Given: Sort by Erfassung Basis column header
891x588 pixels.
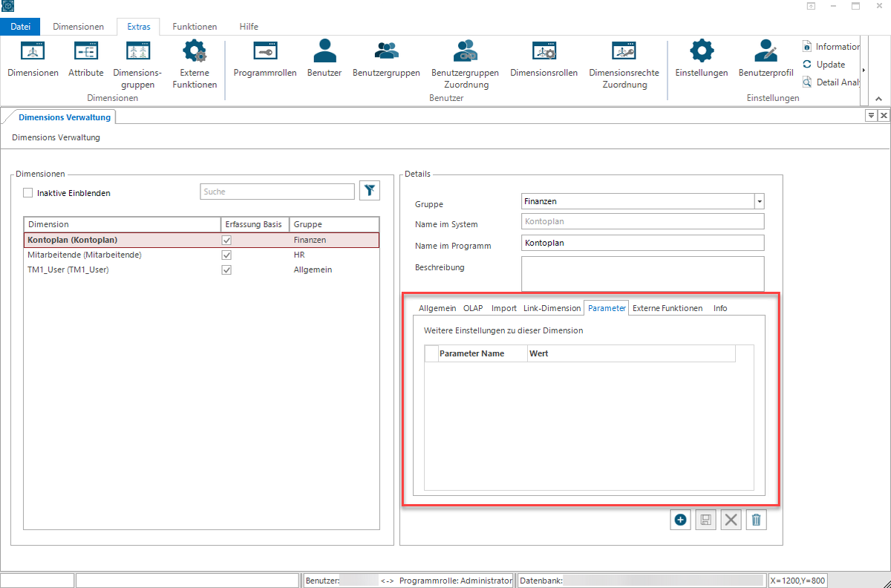Looking at the screenshot, I should click(255, 224).
